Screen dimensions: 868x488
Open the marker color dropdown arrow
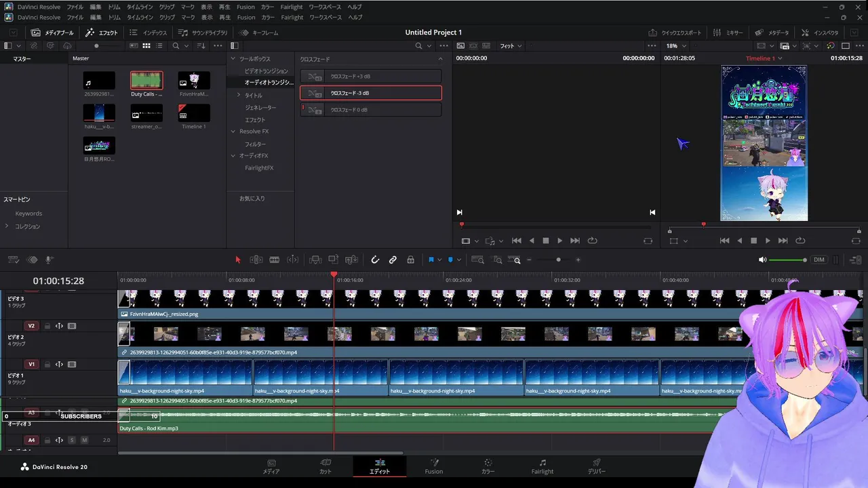459,260
